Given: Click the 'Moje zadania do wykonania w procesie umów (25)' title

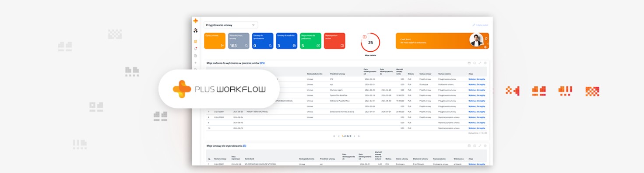Looking at the screenshot, I should 236,63.
